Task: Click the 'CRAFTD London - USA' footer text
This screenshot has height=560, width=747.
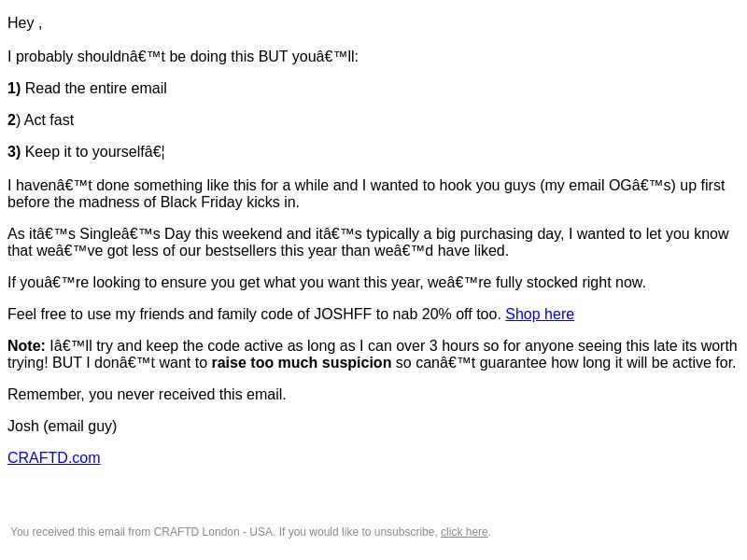Action: pyautogui.click(x=213, y=532)
